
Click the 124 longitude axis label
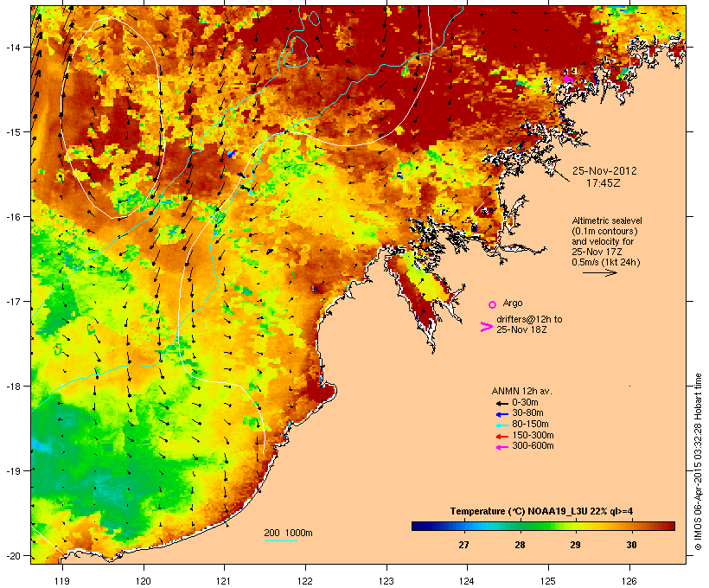tap(467, 581)
